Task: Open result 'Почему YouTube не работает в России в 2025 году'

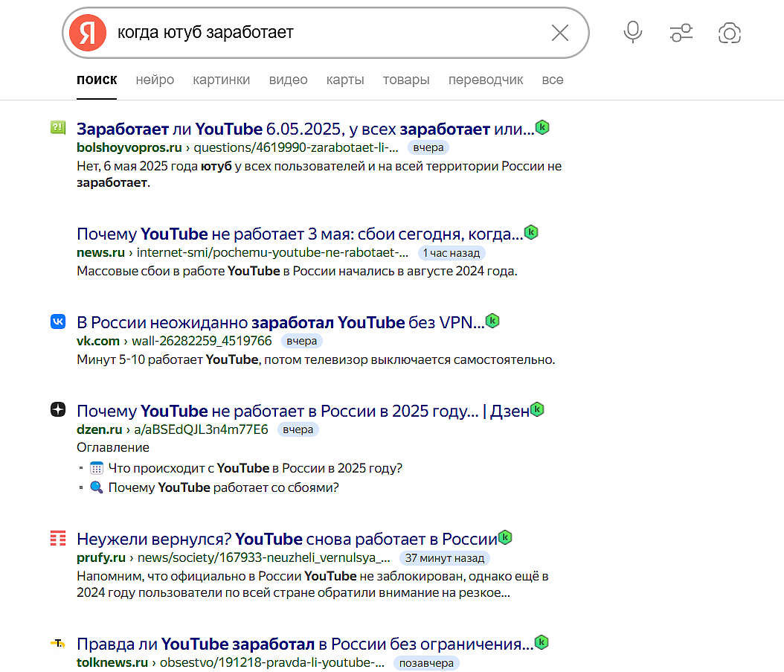Action: click(303, 412)
